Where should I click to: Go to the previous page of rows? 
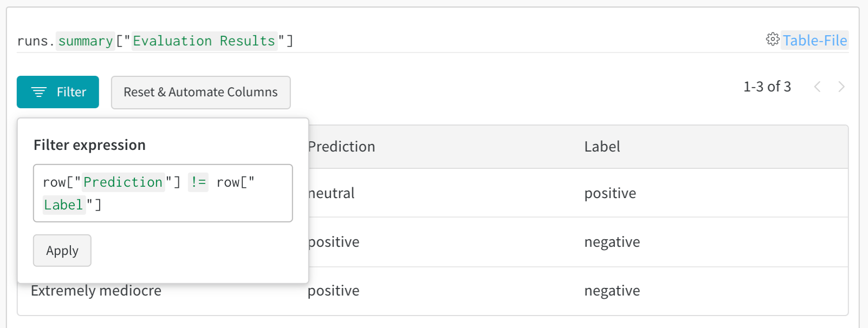(x=817, y=86)
